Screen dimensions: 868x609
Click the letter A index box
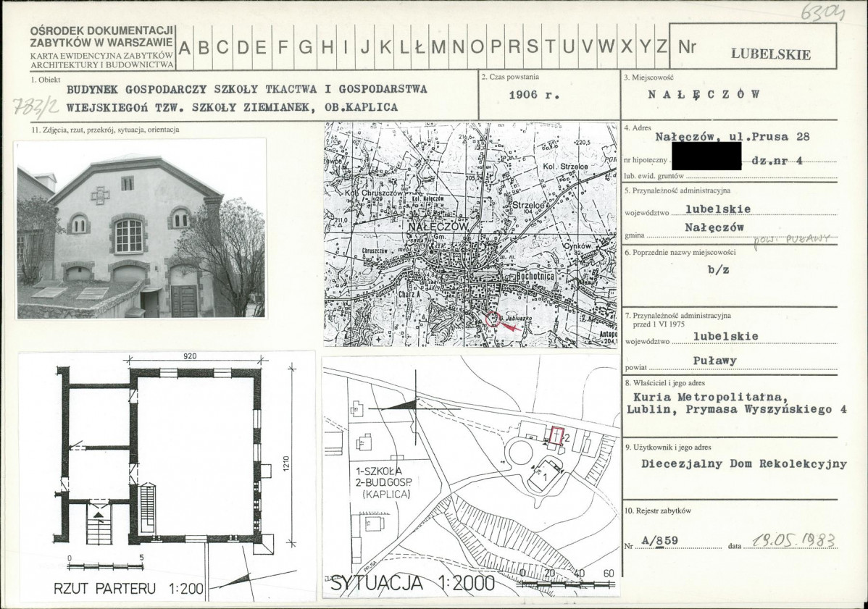point(185,48)
